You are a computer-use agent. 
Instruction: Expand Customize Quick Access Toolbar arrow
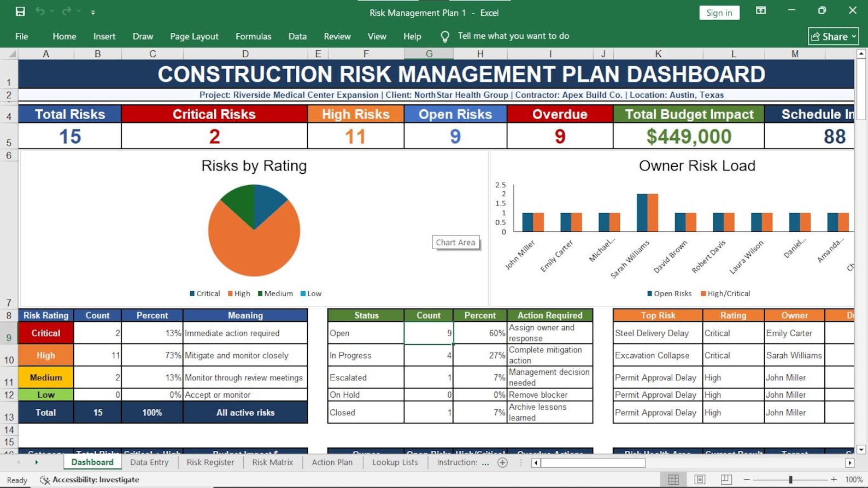click(93, 12)
